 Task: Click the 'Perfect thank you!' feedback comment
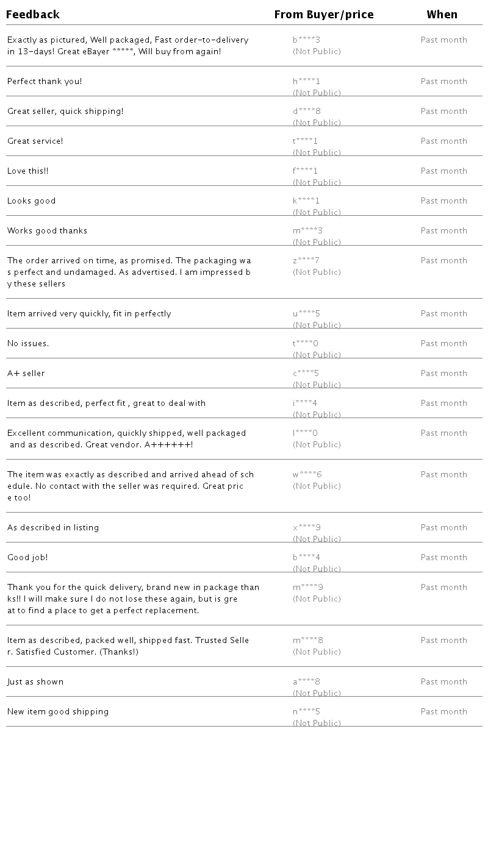coord(45,82)
